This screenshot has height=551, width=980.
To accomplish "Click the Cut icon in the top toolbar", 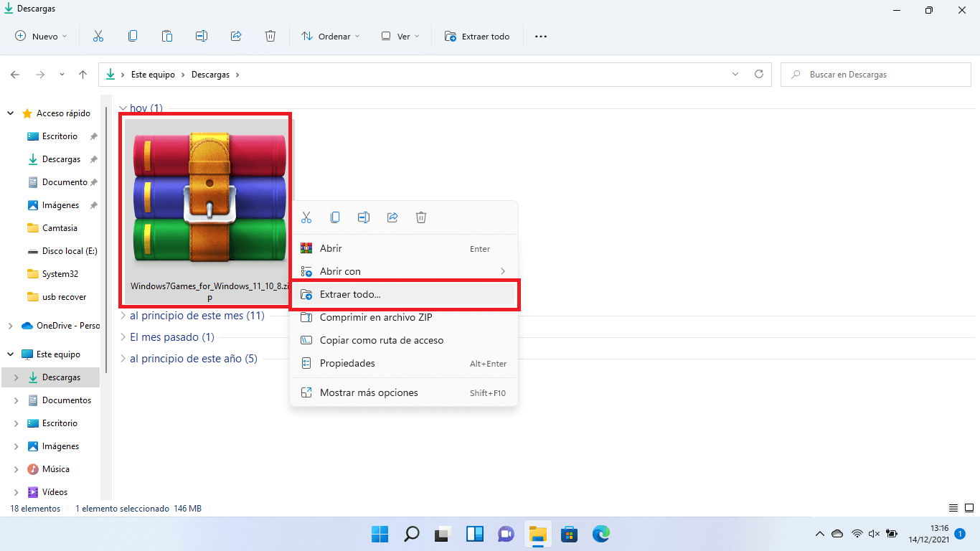I will (98, 36).
